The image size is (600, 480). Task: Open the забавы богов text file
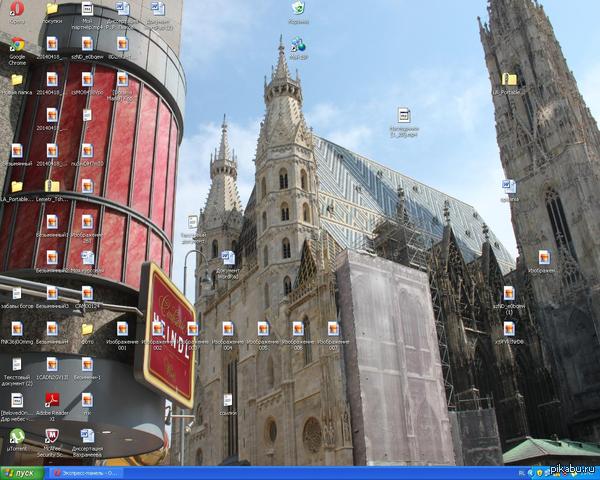[16, 293]
